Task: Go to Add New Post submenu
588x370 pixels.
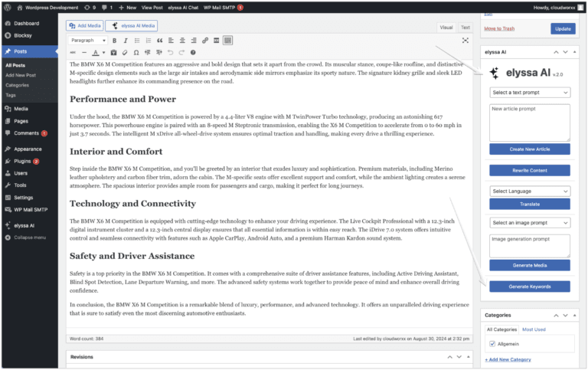Action: pyautogui.click(x=21, y=75)
